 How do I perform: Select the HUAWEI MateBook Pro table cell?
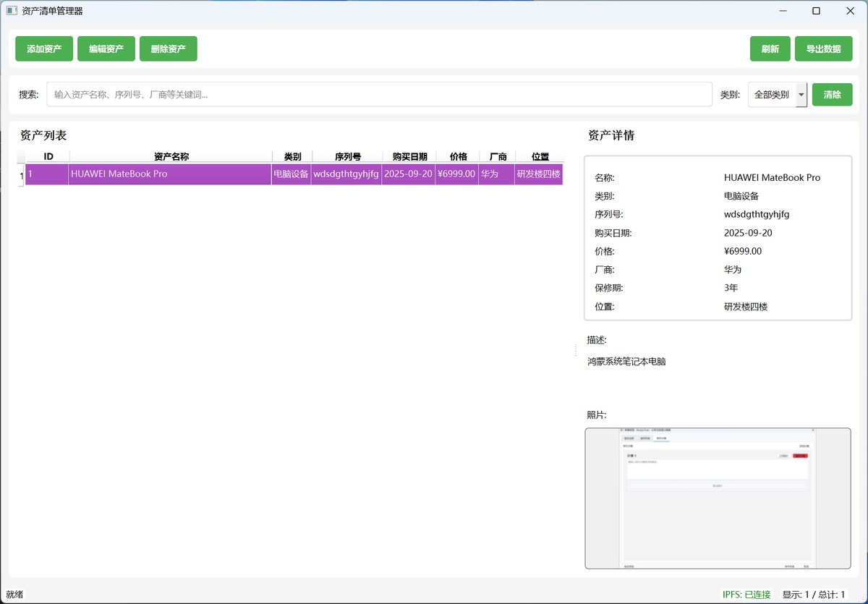pos(170,174)
